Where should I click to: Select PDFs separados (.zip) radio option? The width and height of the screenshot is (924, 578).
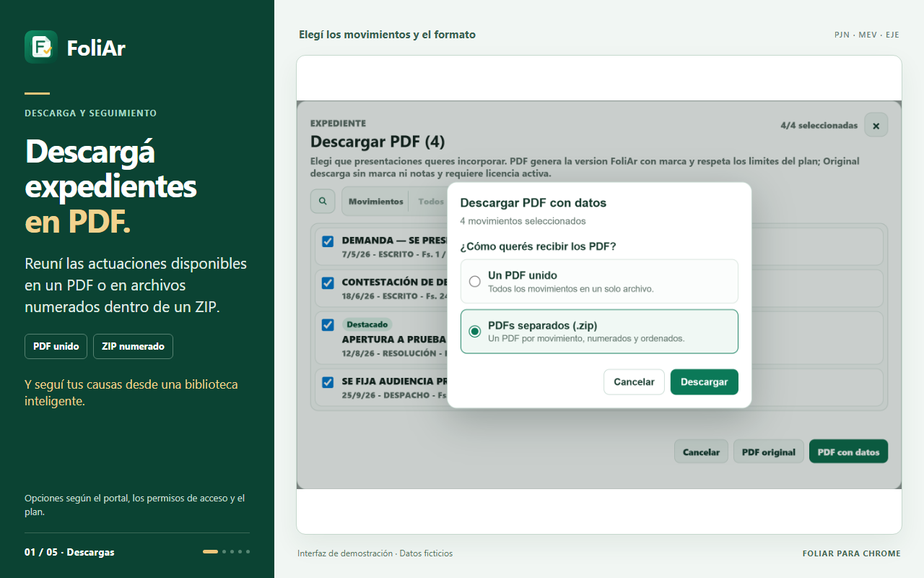pyautogui.click(x=474, y=332)
